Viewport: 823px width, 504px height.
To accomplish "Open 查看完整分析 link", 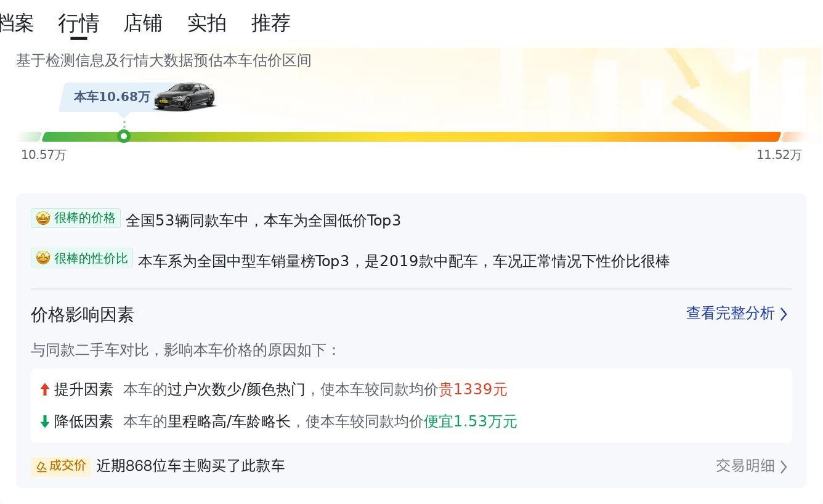I will [x=730, y=313].
